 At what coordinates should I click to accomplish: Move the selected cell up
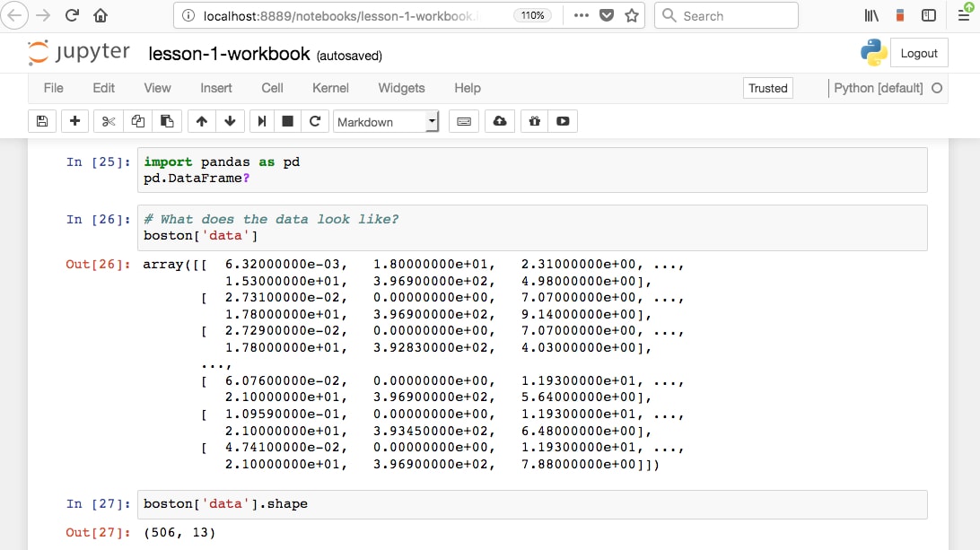tap(201, 121)
